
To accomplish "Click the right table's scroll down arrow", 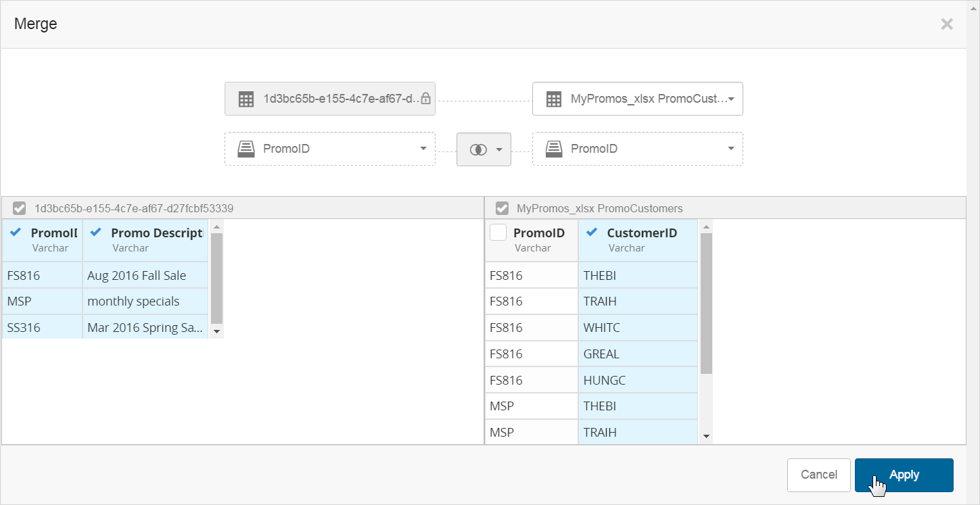I will (706, 436).
